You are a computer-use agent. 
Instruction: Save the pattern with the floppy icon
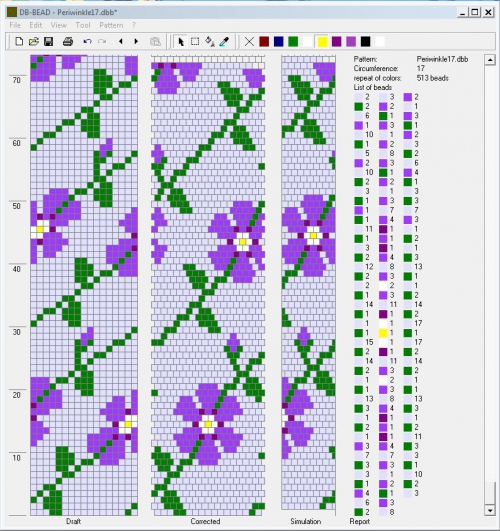pos(48,42)
